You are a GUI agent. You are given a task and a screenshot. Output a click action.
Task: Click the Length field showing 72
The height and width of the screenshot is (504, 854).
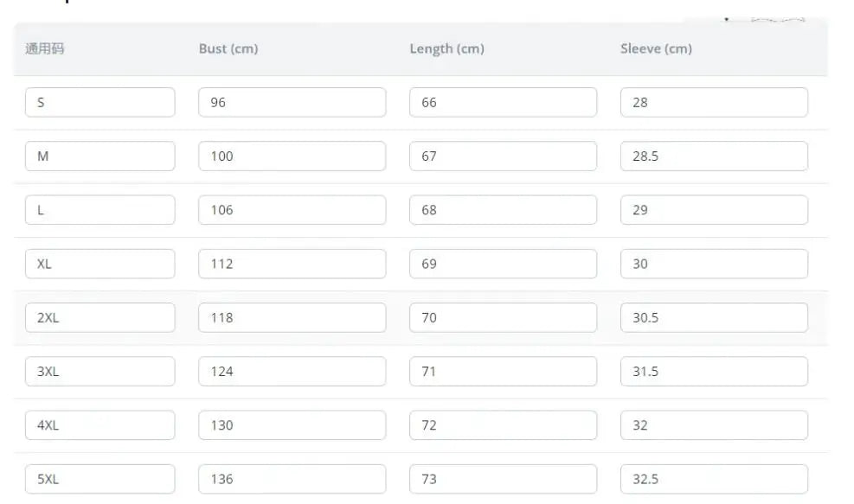click(503, 425)
